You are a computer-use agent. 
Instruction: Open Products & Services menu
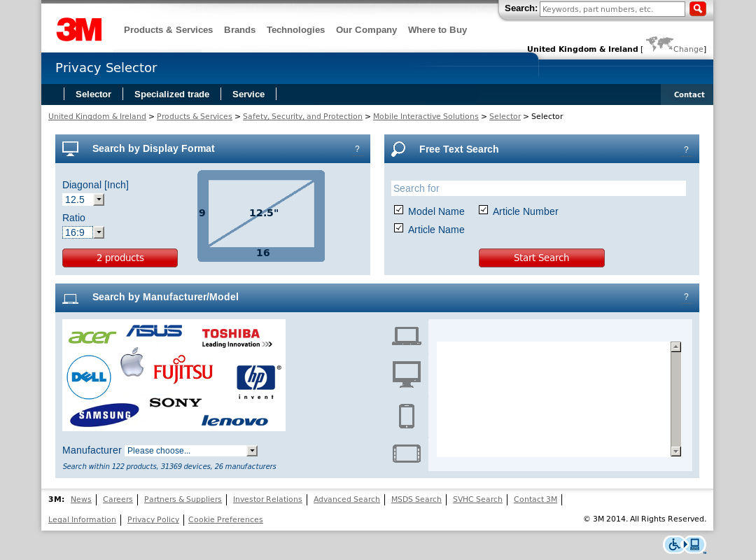168,30
